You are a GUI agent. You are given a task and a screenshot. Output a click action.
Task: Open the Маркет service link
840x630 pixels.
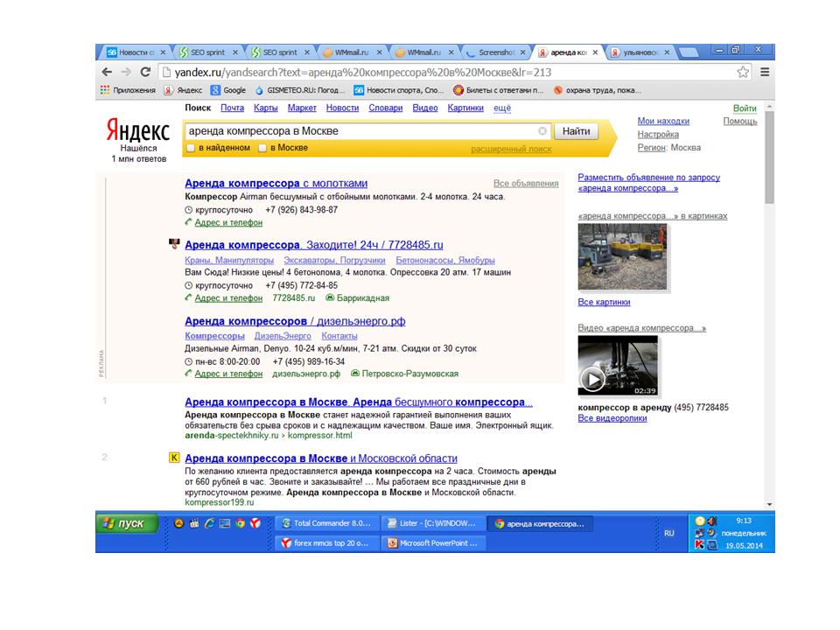pyautogui.click(x=302, y=108)
